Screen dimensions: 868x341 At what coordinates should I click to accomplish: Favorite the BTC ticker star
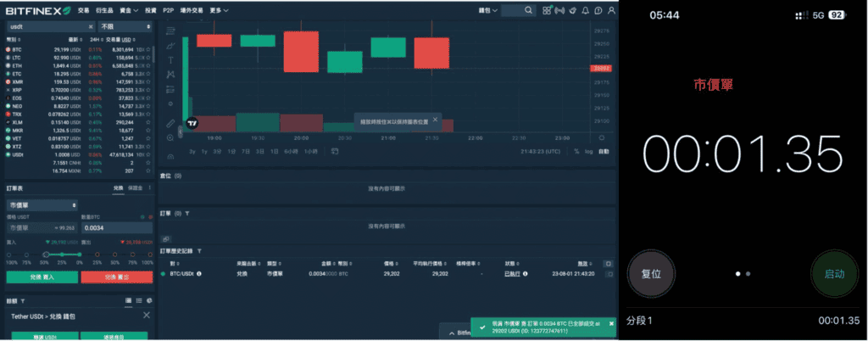[147, 50]
